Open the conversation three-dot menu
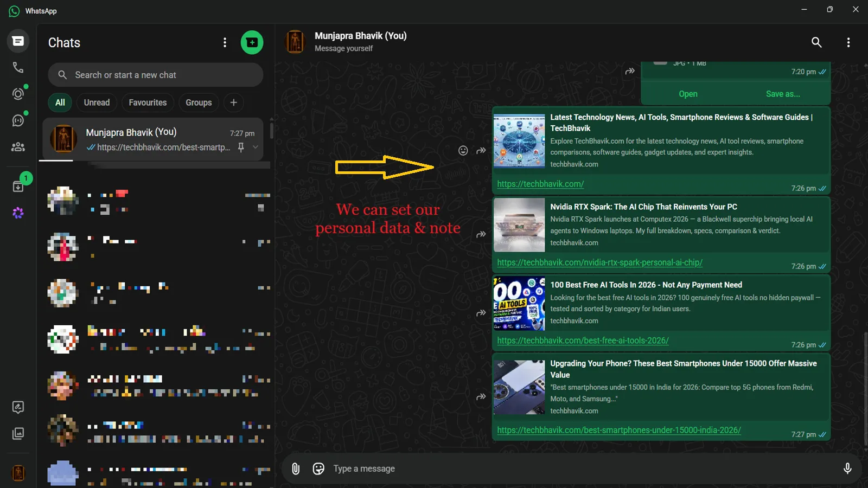 (848, 42)
